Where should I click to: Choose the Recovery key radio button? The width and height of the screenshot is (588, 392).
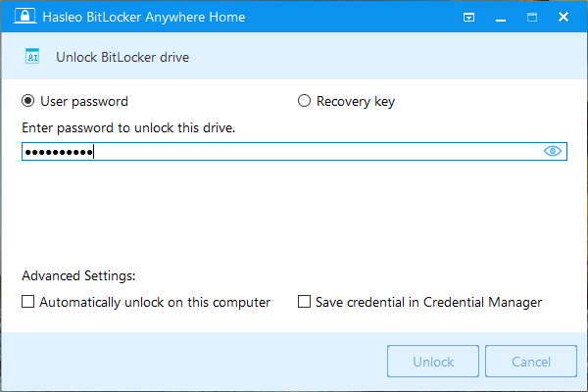(304, 101)
